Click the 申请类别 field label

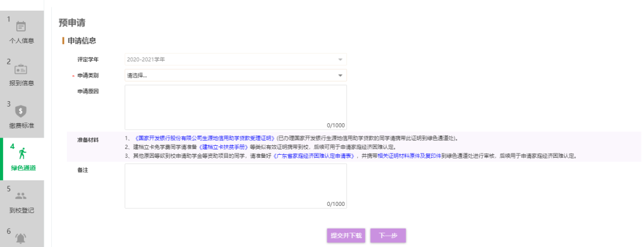coord(88,76)
